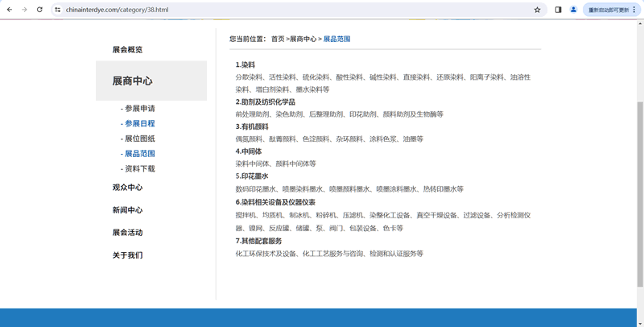Open 展会概览 in the sidebar
Viewport: 644px width, 327px height.
click(x=127, y=50)
